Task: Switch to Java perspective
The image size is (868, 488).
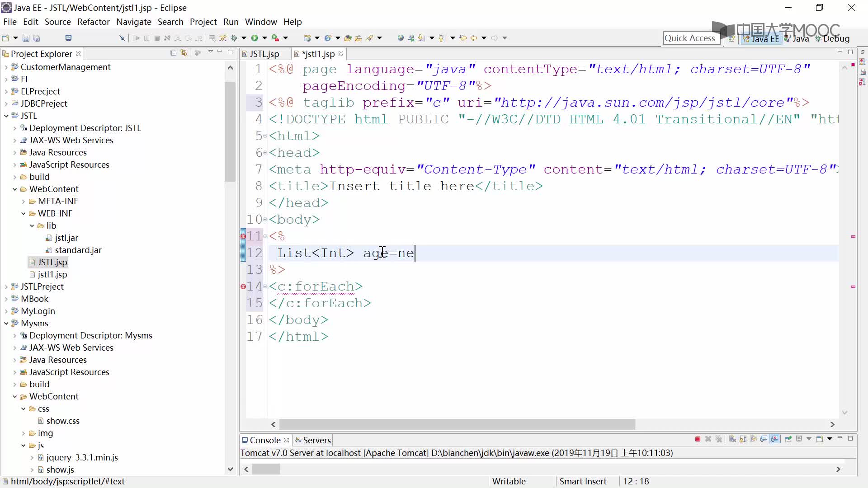Action: point(797,39)
